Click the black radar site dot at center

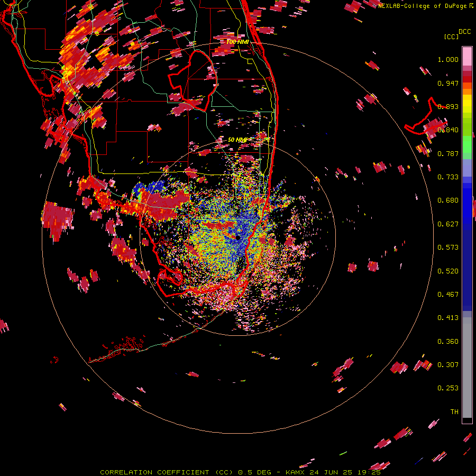(x=238, y=237)
